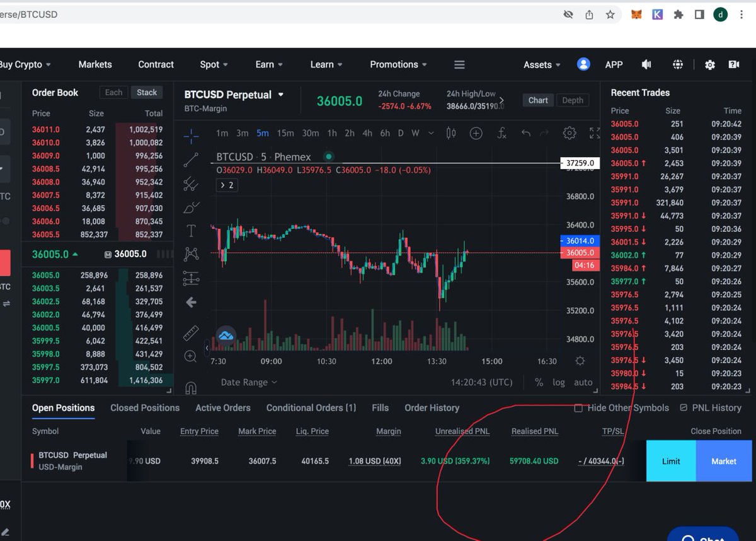Viewport: 756px width, 541px height.
Task: Expand the collapsed indicators legend showing 2
Action: click(x=227, y=185)
